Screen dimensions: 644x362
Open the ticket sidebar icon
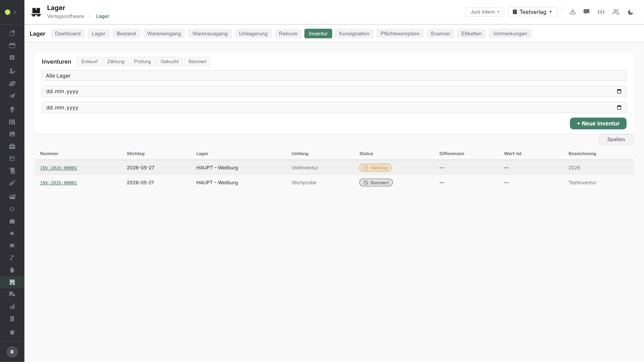[x=12, y=246]
